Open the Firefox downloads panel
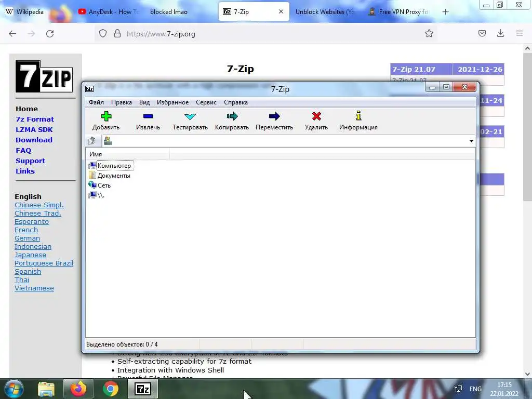The height and width of the screenshot is (399, 532). (x=500, y=33)
